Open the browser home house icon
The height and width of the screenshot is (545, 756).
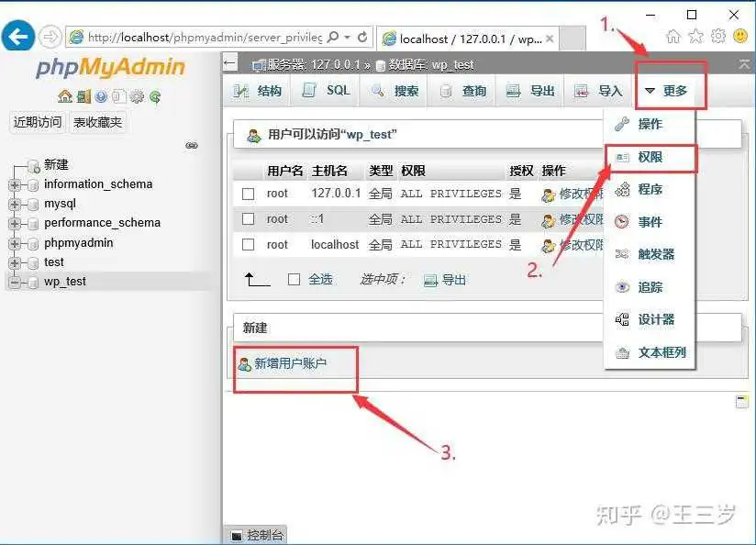[673, 36]
